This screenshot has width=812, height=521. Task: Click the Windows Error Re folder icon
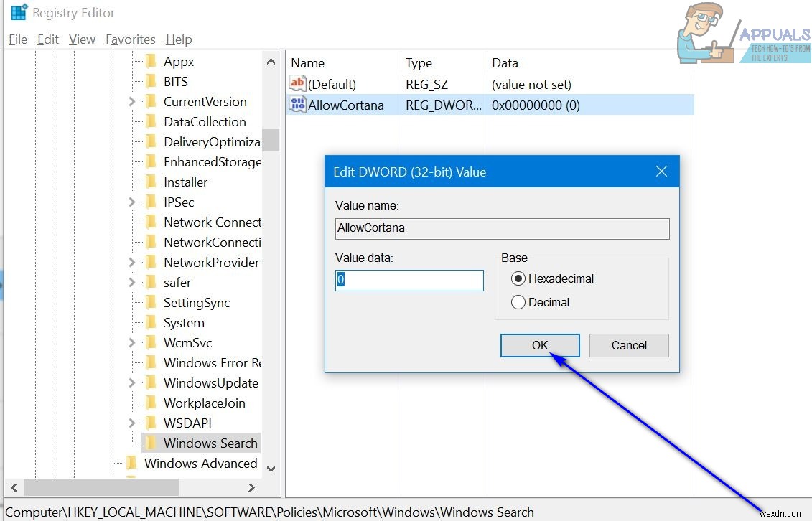(x=151, y=362)
